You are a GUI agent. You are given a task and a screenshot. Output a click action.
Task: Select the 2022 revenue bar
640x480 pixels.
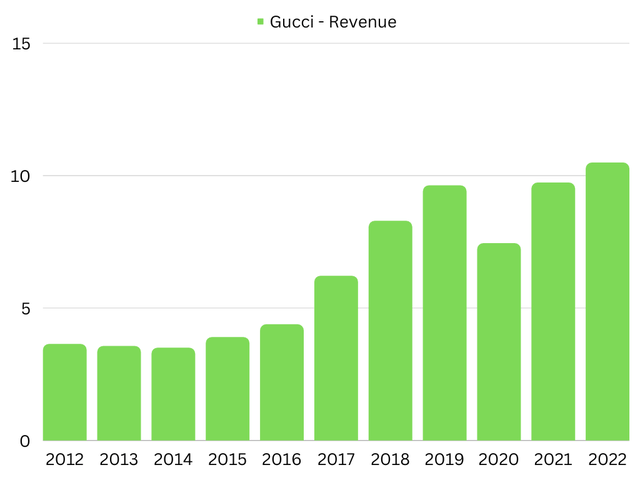pos(608,302)
